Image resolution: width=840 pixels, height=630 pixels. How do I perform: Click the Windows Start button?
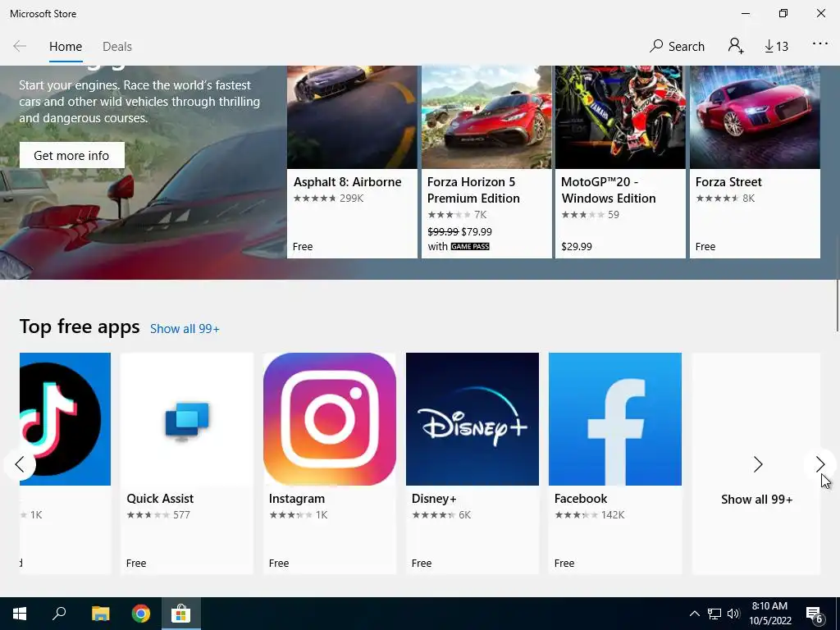tap(20, 614)
